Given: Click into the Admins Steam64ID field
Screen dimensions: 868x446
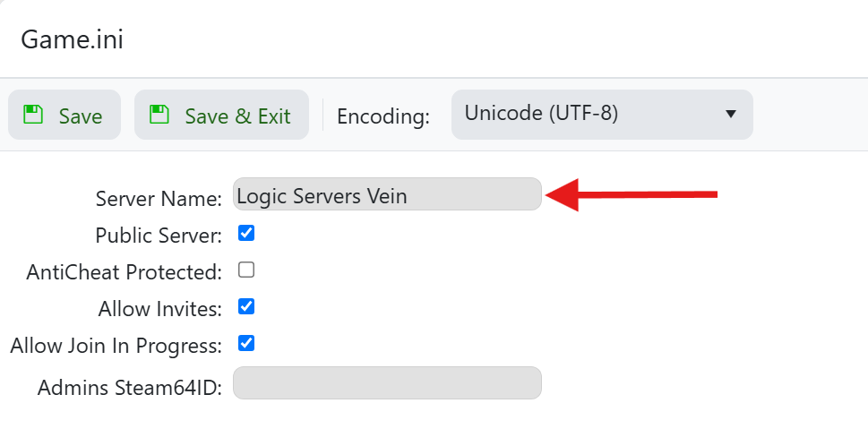Looking at the screenshot, I should click(x=387, y=383).
